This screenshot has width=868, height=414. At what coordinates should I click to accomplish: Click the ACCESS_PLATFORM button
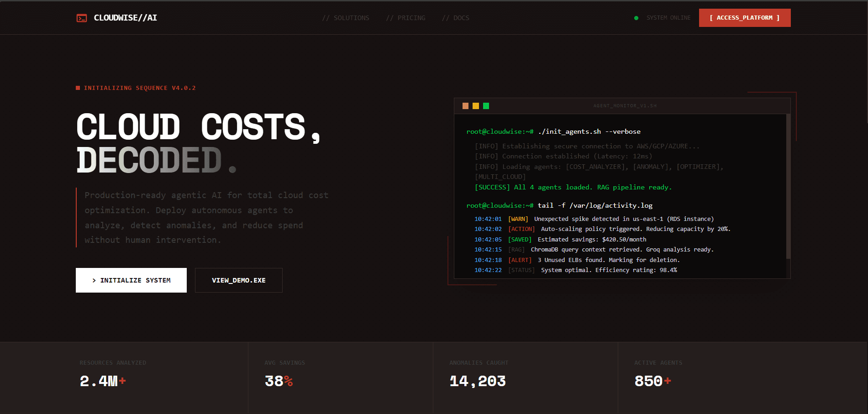tap(745, 18)
